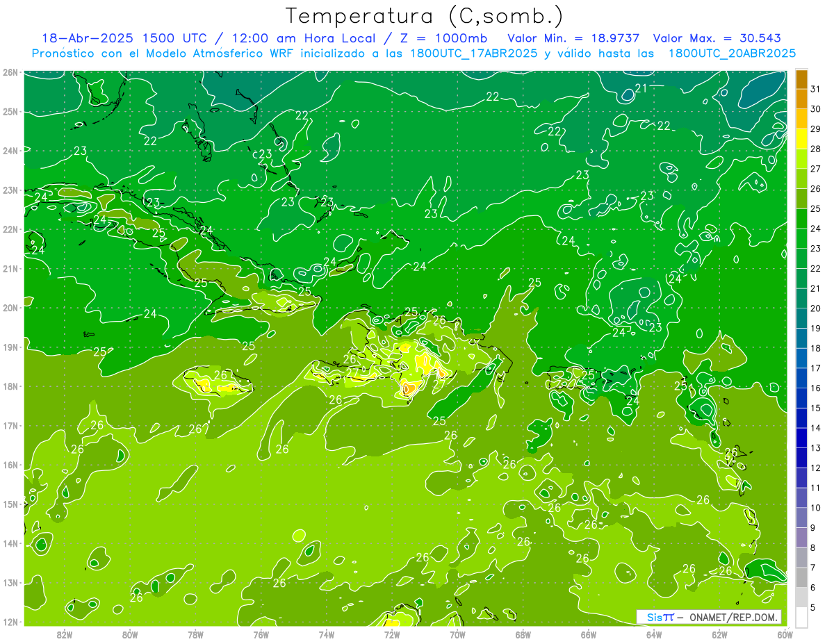Click the latitude label 16N
This screenshot has height=644, width=834.
[x=10, y=465]
